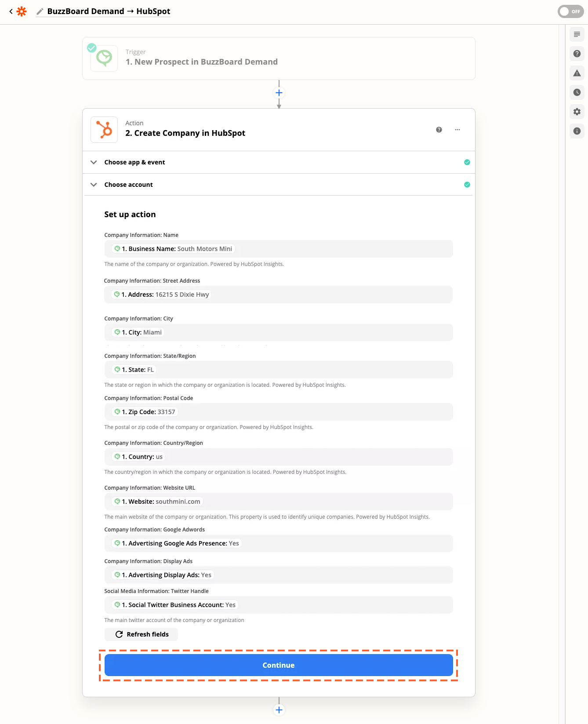Viewport: 588px width, 724px height.
Task: Open the help question mark in sidebar
Action: (577, 54)
